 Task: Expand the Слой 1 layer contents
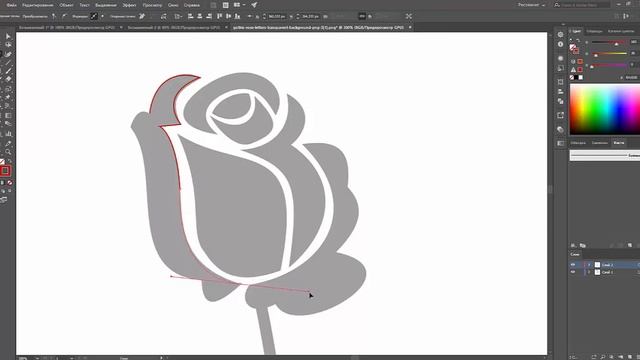(x=589, y=272)
